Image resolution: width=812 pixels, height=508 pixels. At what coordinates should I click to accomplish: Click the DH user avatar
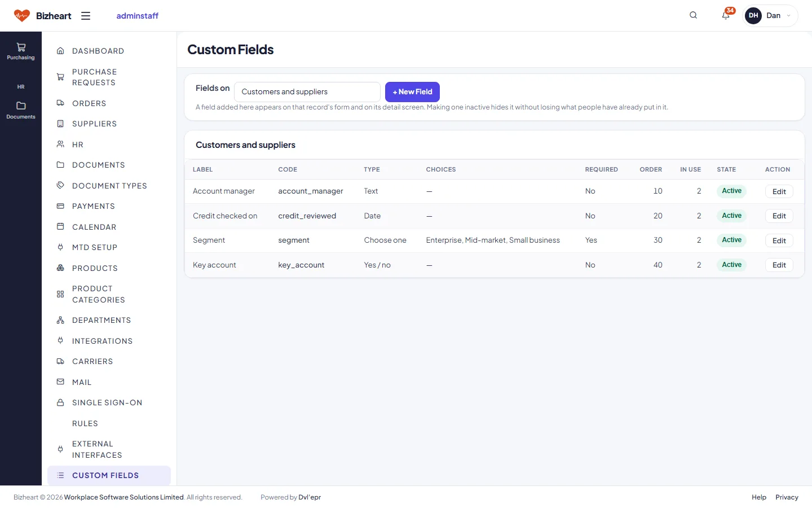753,16
